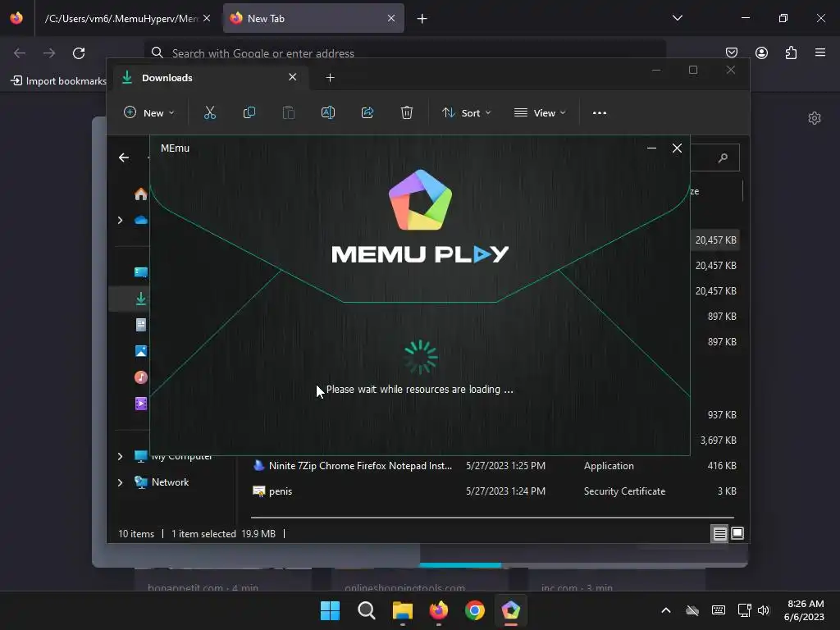Expand the OneDrive tree node
This screenshot has width=840, height=630.
click(x=120, y=220)
